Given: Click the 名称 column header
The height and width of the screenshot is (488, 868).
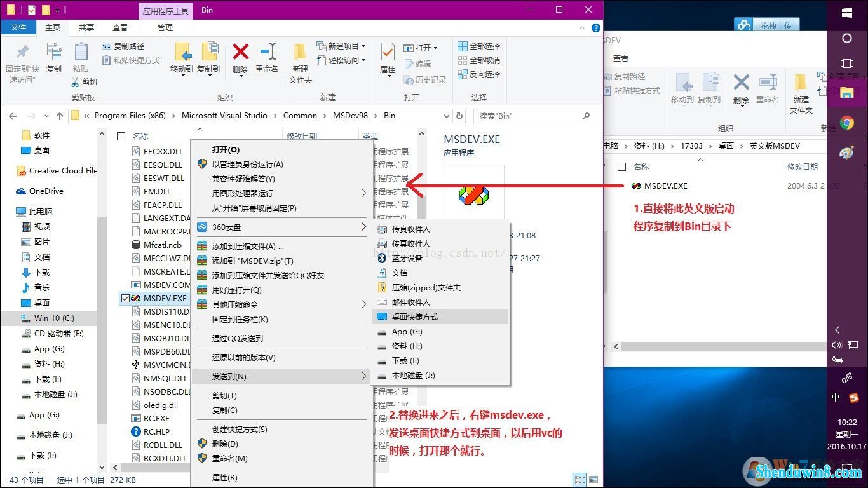Looking at the screenshot, I should (140, 136).
